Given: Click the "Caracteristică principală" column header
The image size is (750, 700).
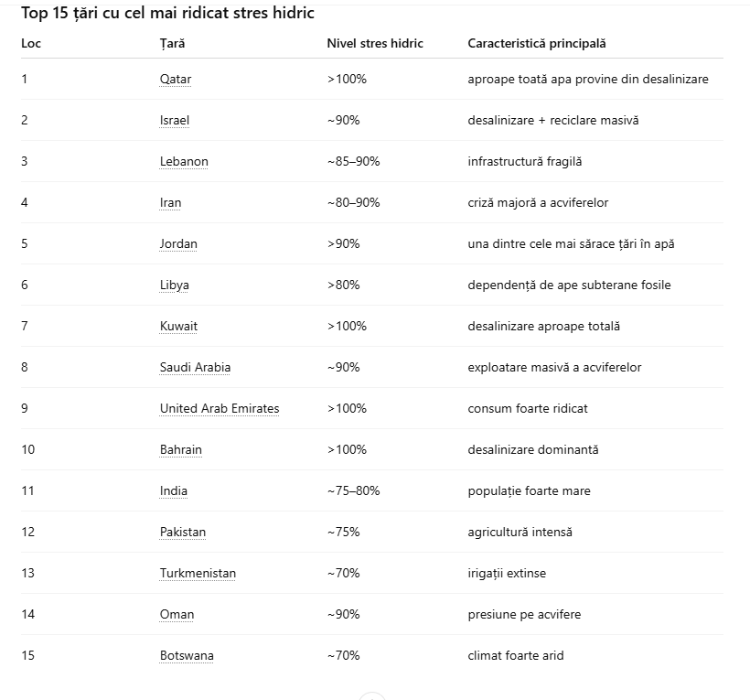Looking at the screenshot, I should 537,43.
